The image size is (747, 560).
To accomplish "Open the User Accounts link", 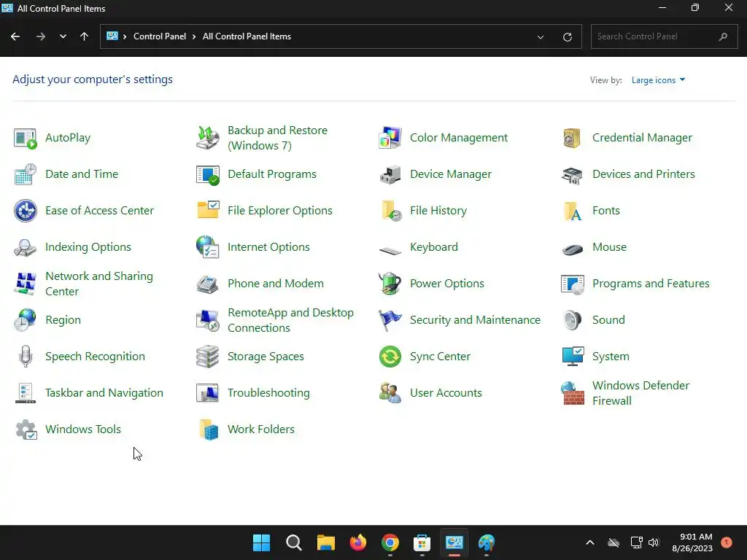I will [x=446, y=393].
